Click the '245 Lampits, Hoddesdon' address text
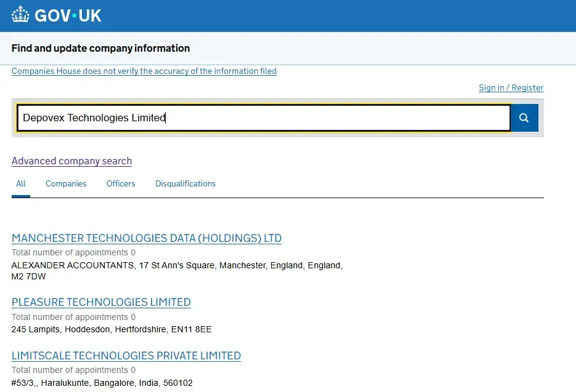Screen dimensions: 576x392 pos(112,329)
